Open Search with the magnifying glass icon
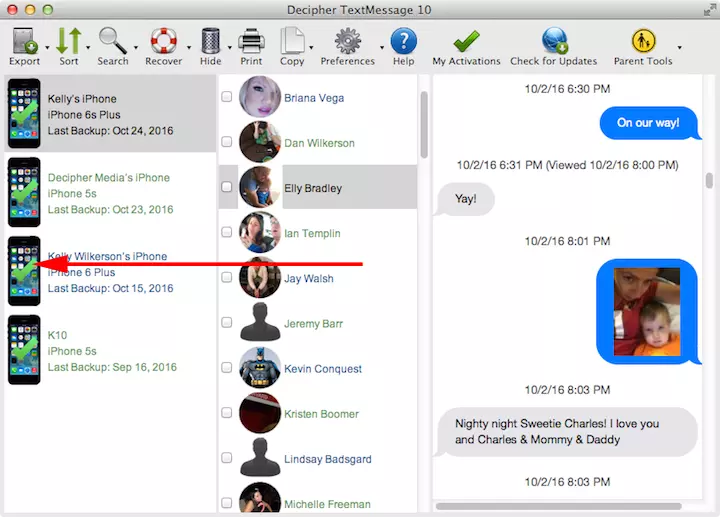Image resolution: width=720 pixels, height=517 pixels. (112, 42)
